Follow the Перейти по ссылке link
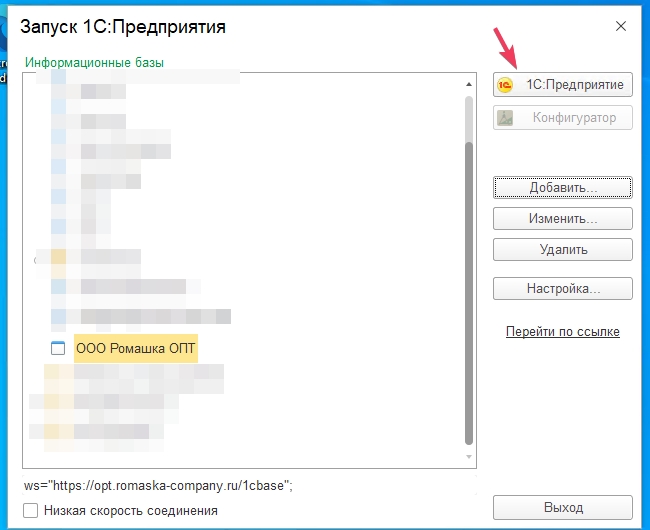650x530 pixels. tap(562, 331)
